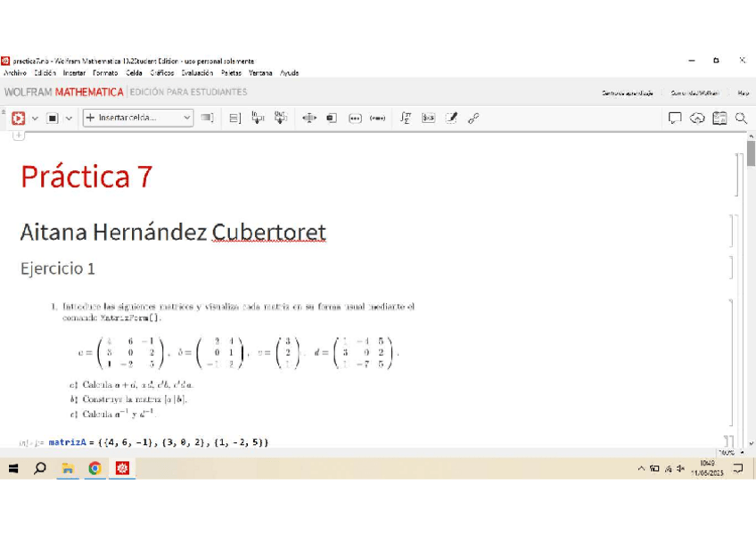Select the drawing tools pencil icon

(451, 118)
